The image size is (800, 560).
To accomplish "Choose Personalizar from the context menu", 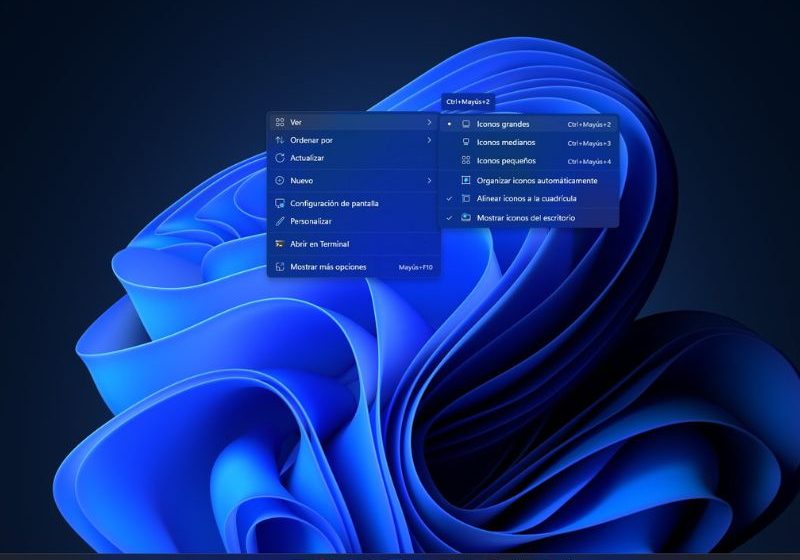I will point(354,221).
